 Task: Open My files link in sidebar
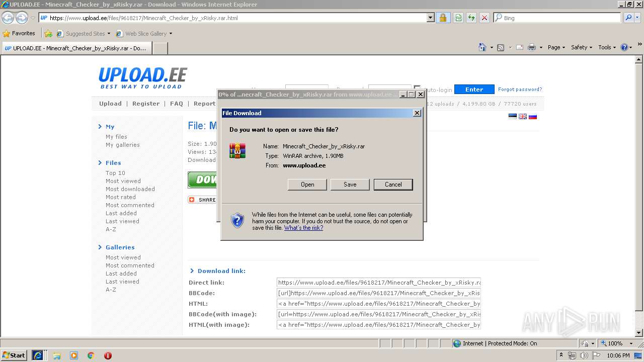click(x=116, y=137)
